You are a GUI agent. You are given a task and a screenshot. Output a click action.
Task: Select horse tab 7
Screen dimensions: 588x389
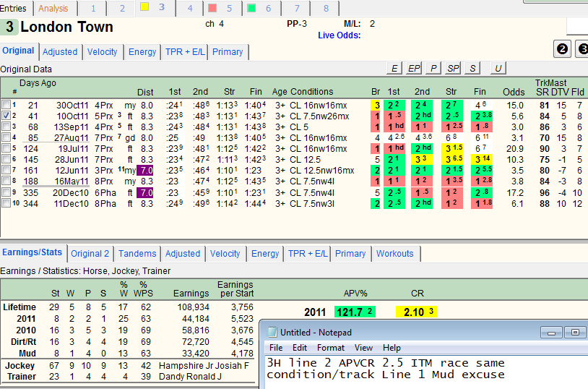[297, 8]
